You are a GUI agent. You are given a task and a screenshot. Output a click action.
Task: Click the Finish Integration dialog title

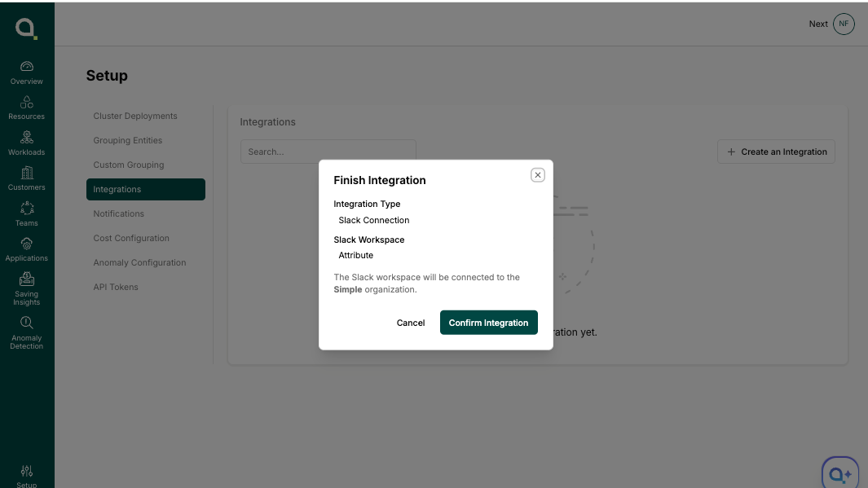(380, 180)
